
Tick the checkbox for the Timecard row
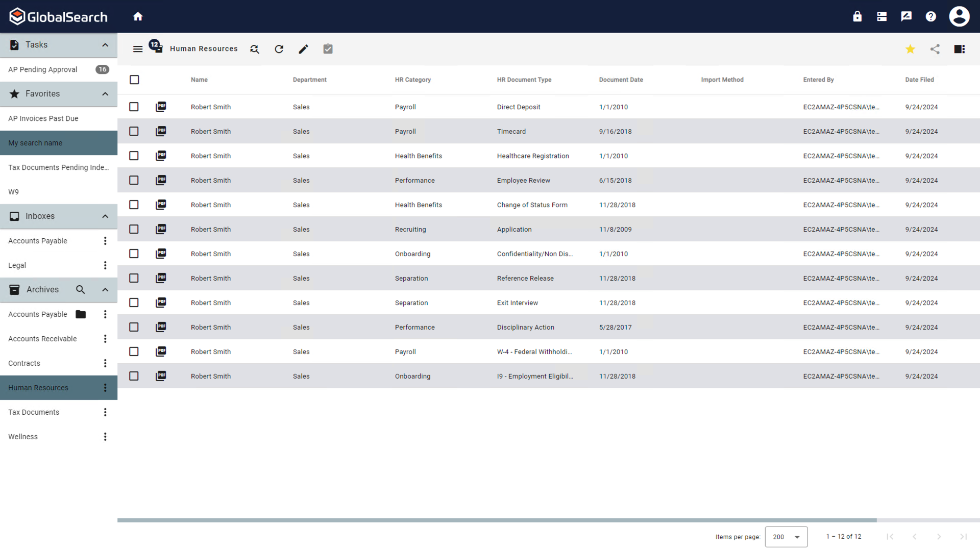[133, 131]
